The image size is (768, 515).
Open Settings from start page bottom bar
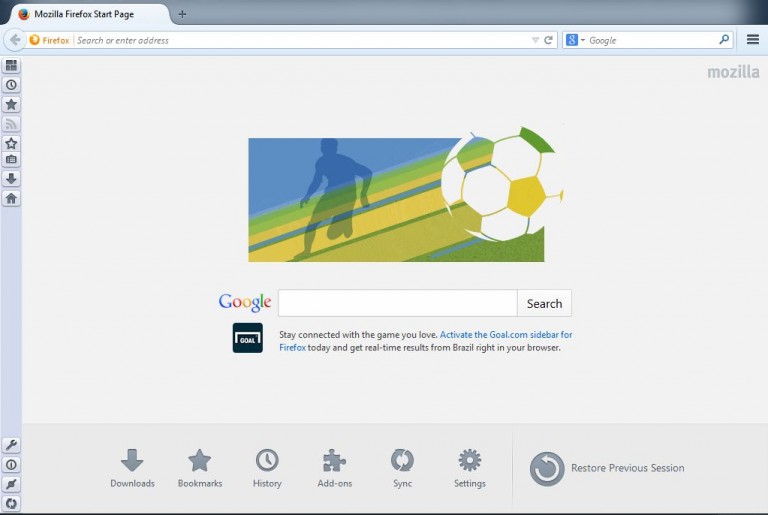tap(470, 468)
